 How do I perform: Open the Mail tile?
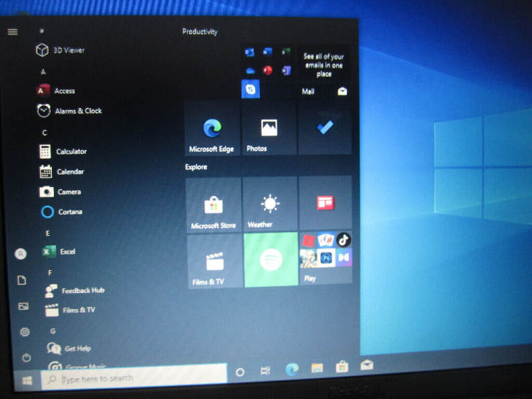tap(324, 73)
